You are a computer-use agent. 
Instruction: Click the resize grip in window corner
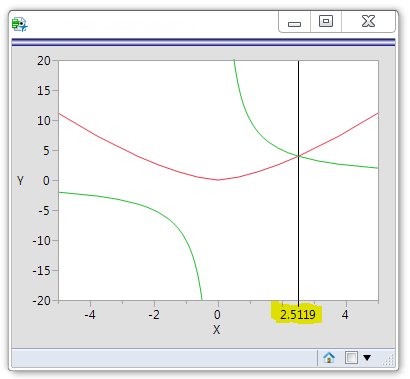[x=388, y=360]
